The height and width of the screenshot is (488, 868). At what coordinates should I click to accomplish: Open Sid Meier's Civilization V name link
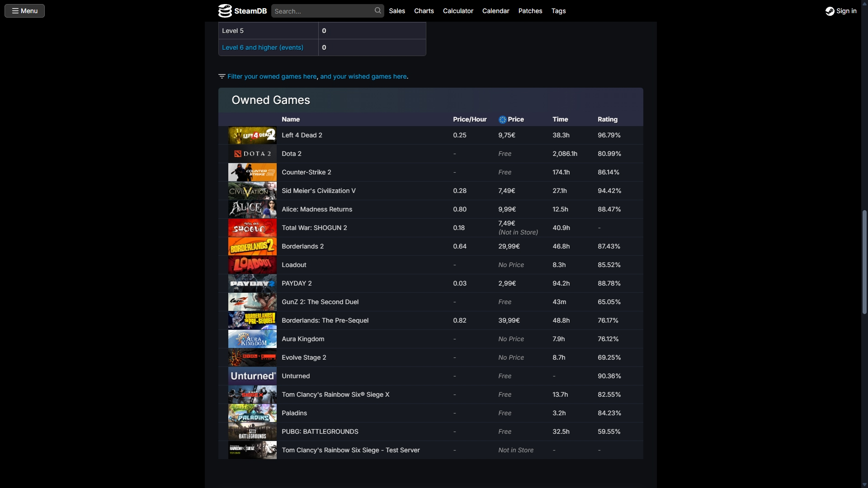coord(318,191)
